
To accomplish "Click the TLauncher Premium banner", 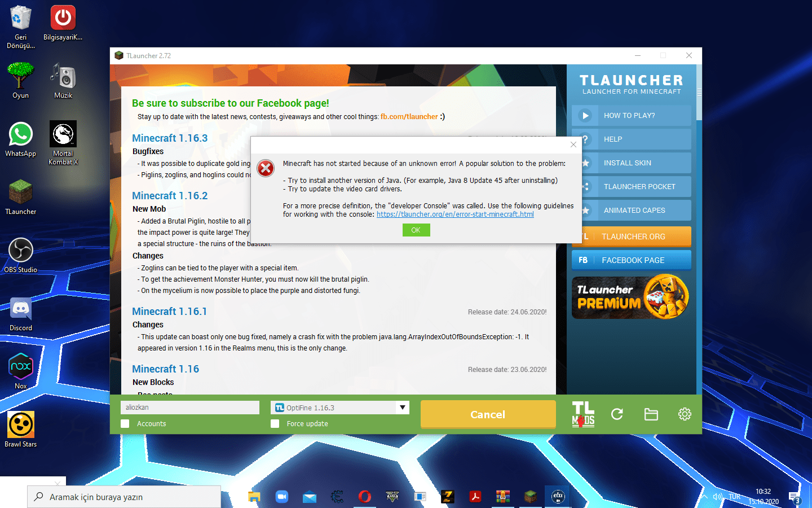I will click(632, 297).
